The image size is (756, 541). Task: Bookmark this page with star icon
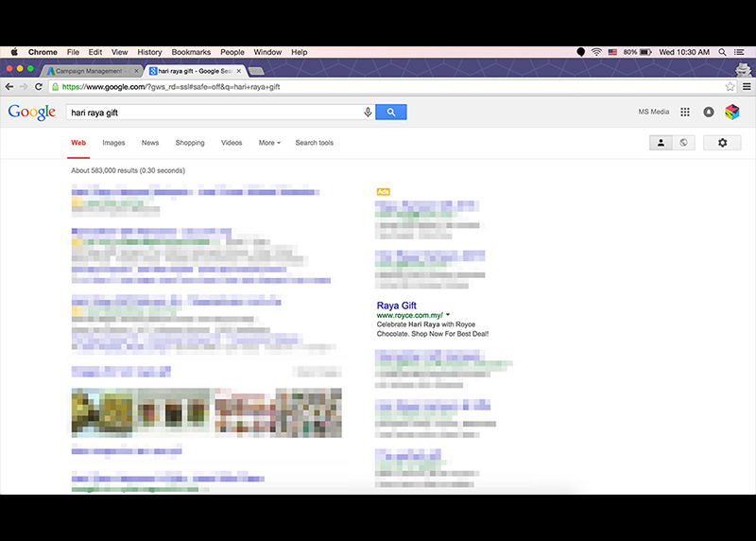(x=730, y=86)
